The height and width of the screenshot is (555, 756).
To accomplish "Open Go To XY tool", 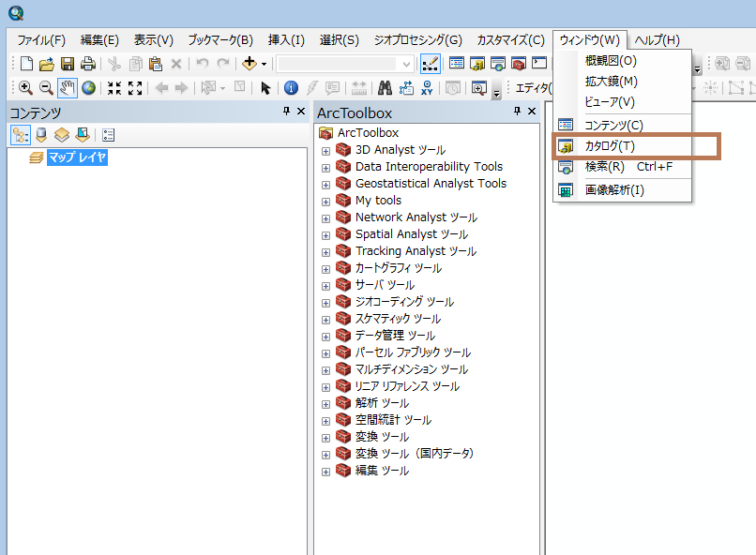I will (x=427, y=88).
